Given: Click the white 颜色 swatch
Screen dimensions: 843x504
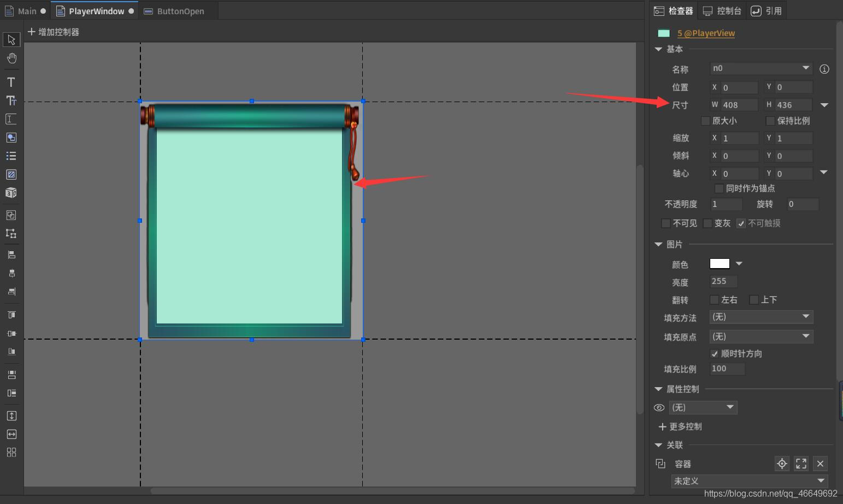Looking at the screenshot, I should (x=720, y=264).
